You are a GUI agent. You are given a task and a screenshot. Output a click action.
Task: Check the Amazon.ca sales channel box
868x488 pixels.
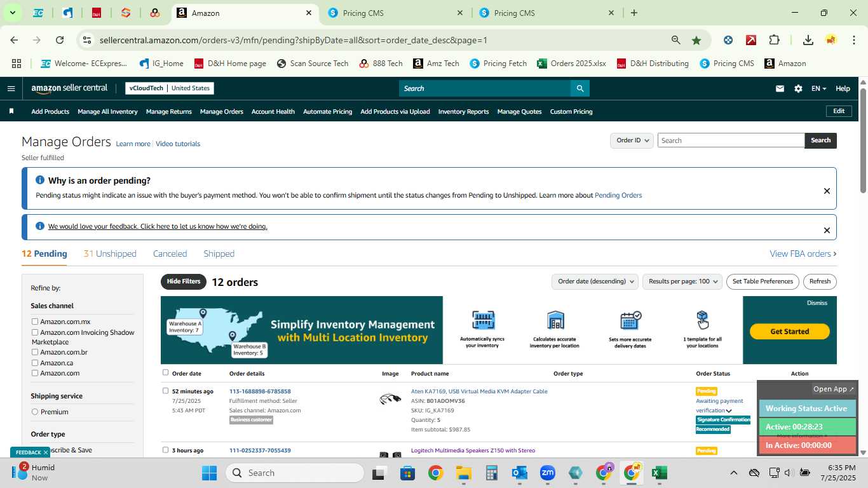35,363
